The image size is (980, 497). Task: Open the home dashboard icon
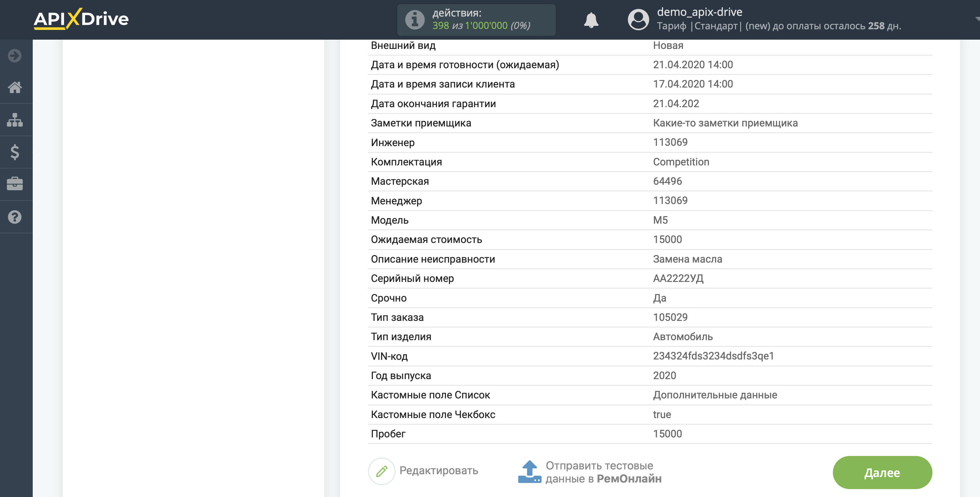click(x=15, y=88)
